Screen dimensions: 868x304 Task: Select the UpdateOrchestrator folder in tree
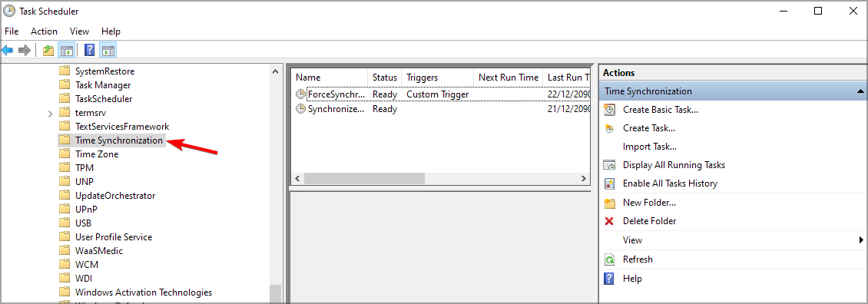tap(115, 196)
